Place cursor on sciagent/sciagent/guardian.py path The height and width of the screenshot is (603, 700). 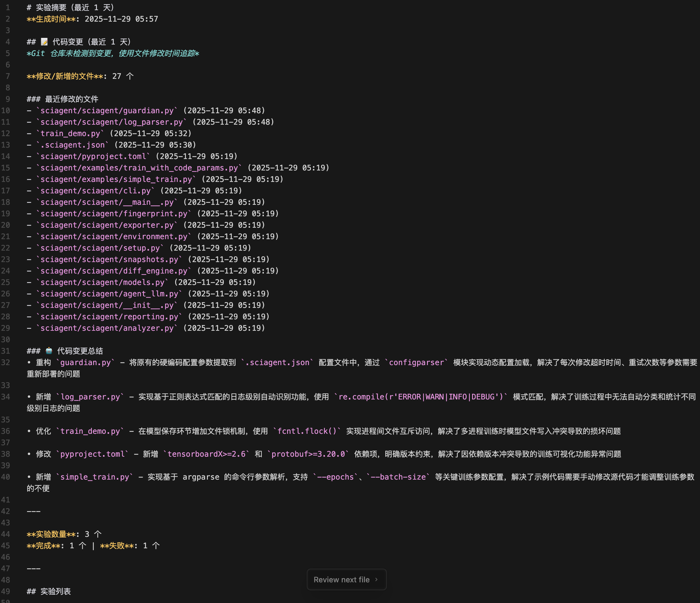(x=107, y=111)
